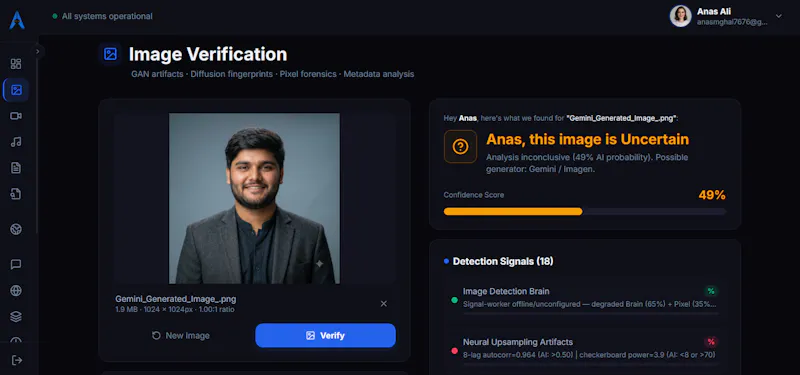Click the Anas Ali account name

click(x=715, y=11)
